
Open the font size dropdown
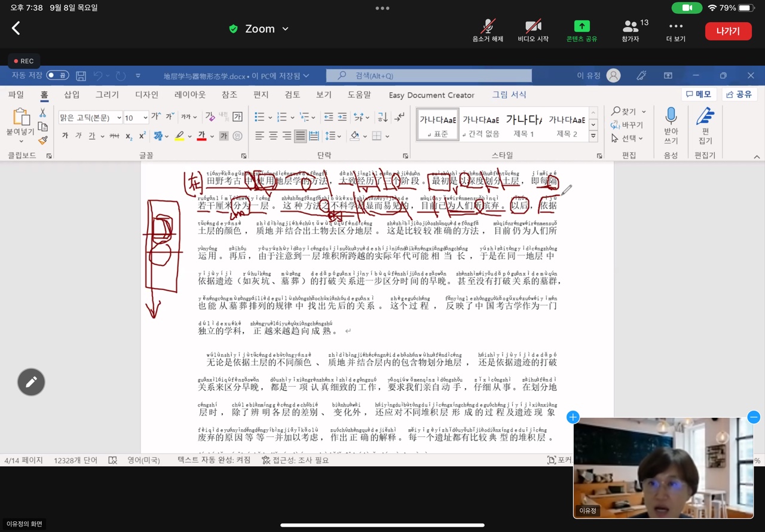(x=144, y=118)
